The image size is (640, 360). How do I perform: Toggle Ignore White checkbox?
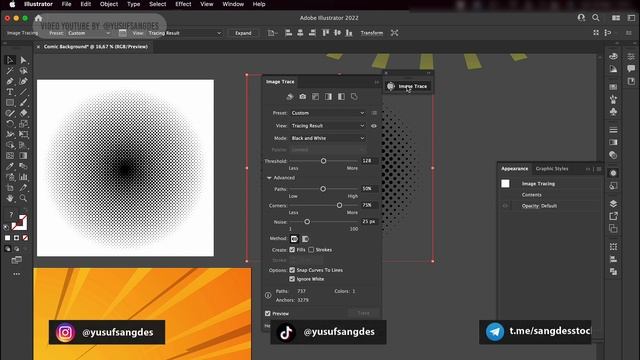pyautogui.click(x=292, y=279)
